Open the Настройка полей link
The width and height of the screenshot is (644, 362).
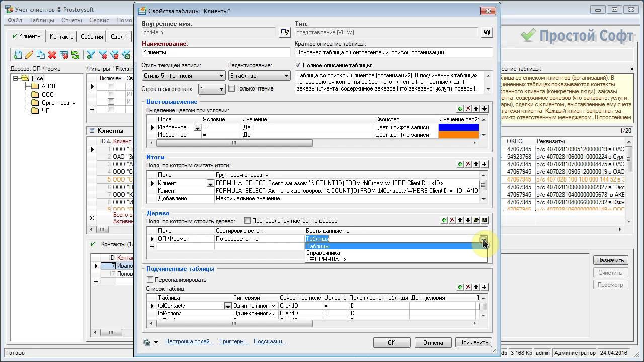189,341
